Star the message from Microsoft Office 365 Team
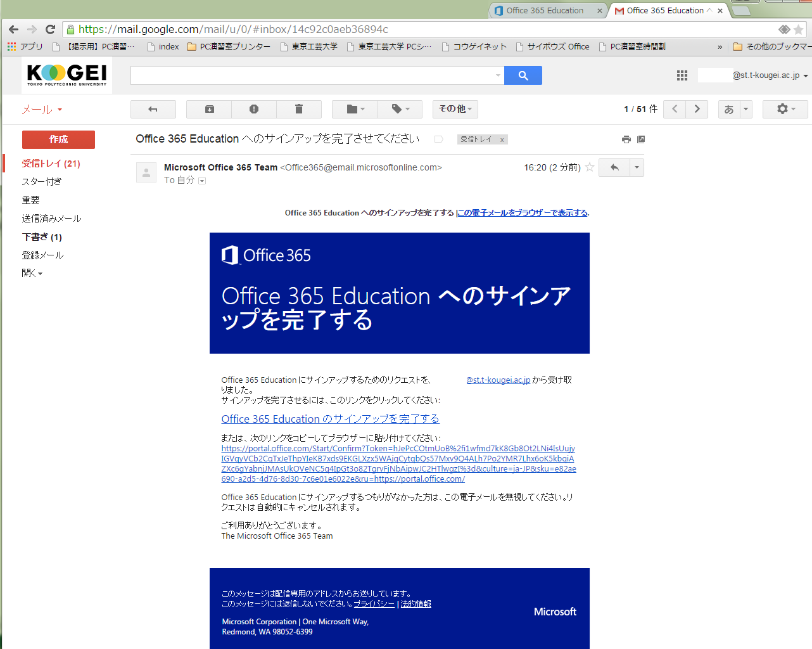Screen dimensions: 812x649 (x=590, y=167)
